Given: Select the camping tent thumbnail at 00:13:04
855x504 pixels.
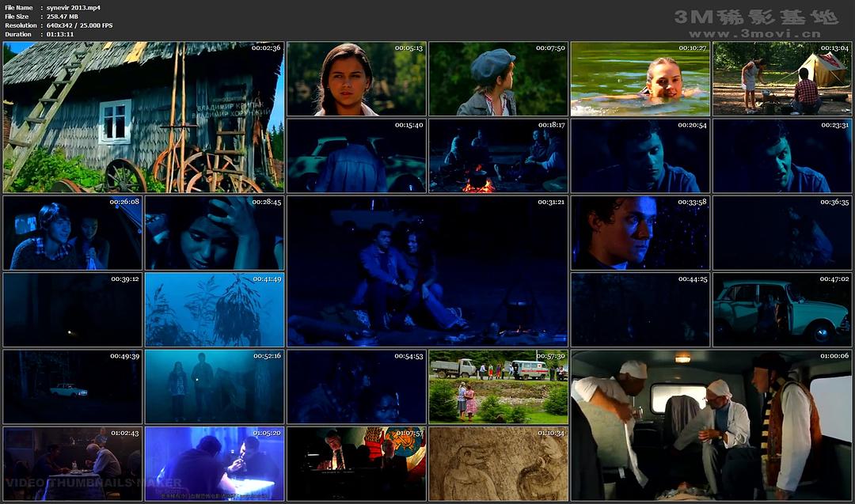Looking at the screenshot, I should coord(782,78).
